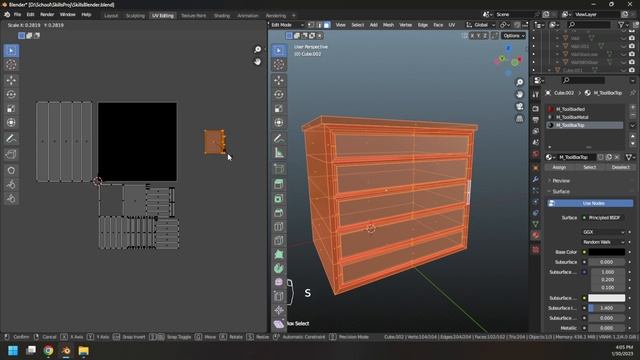
Task: Toggle Z mirror axis in 3D viewport
Action: click(485, 36)
